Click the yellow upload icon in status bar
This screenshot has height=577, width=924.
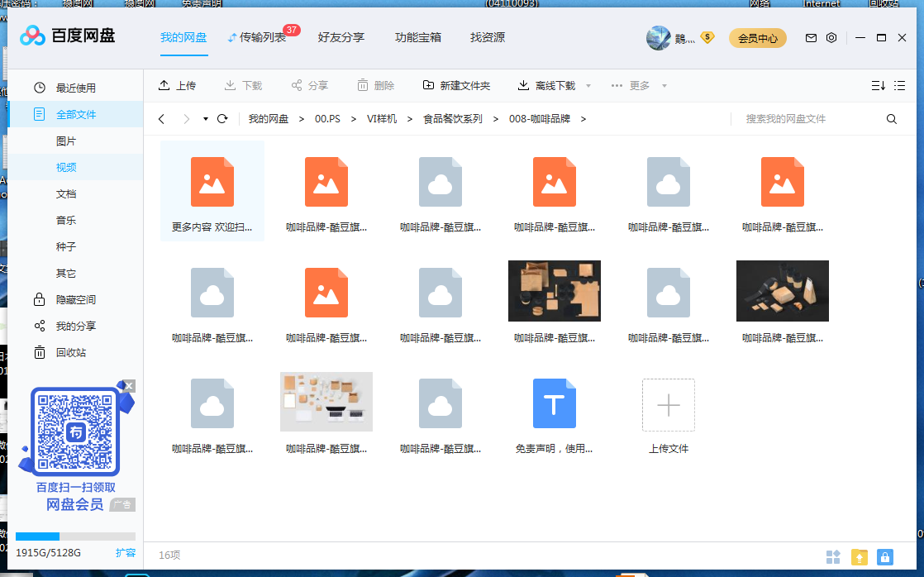point(860,557)
